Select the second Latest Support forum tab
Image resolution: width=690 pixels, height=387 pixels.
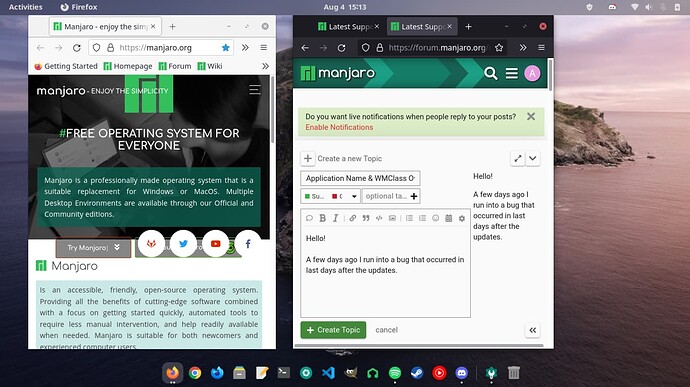pyautogui.click(x=422, y=26)
